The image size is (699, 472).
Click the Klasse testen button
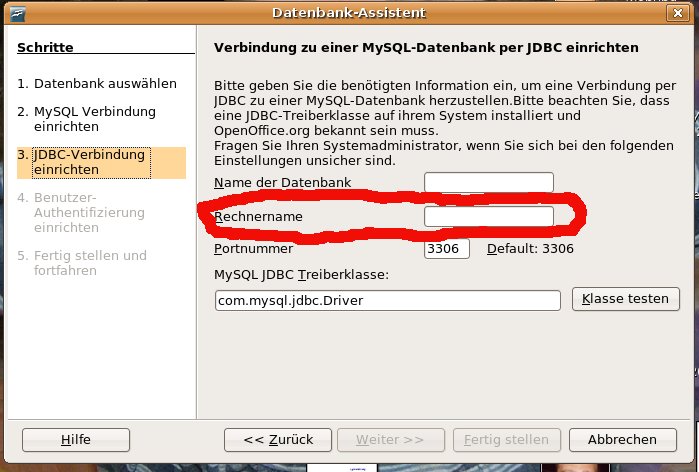pyautogui.click(x=625, y=299)
